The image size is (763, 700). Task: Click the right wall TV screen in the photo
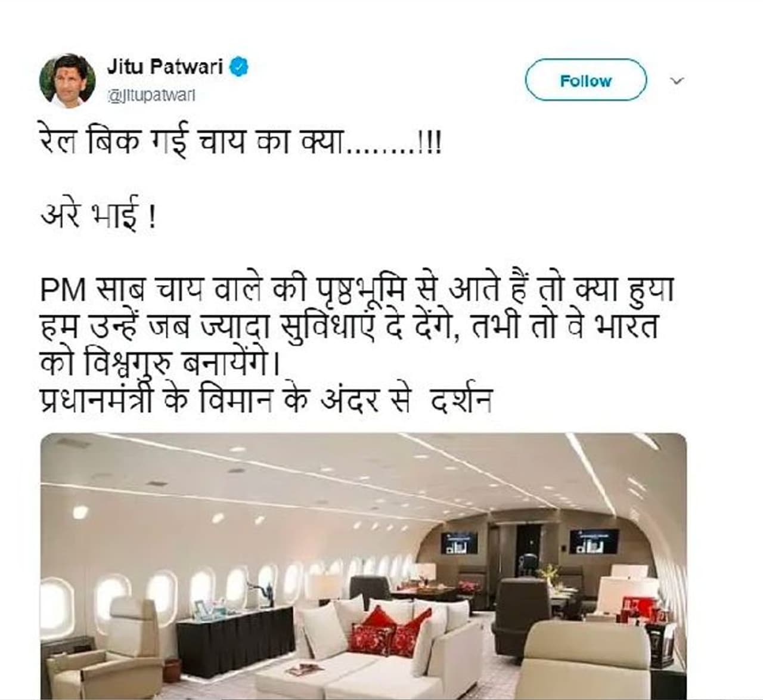(x=593, y=541)
